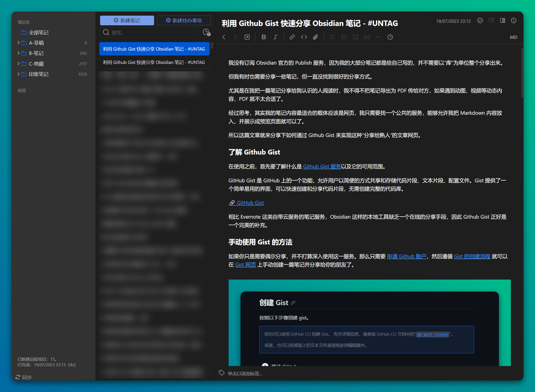Insert inline code block
535x392 pixels.
point(304,37)
